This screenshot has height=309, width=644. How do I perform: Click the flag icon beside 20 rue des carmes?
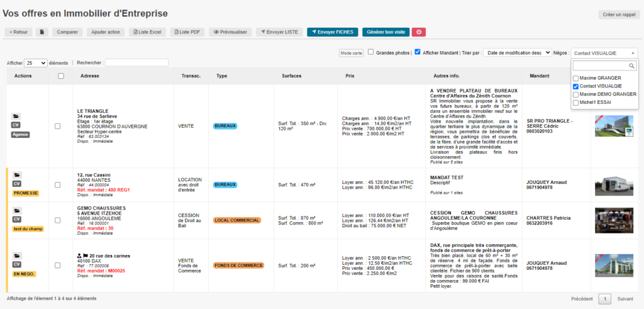tap(85, 256)
